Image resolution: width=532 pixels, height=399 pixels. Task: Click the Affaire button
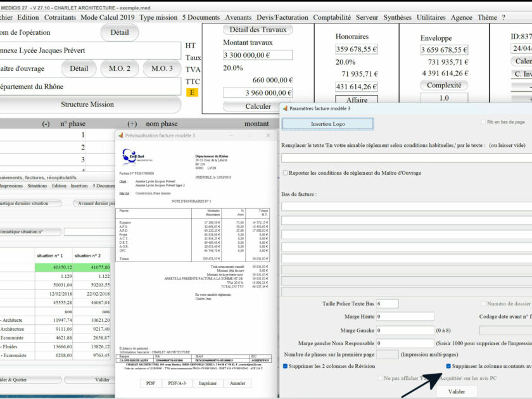(357, 99)
